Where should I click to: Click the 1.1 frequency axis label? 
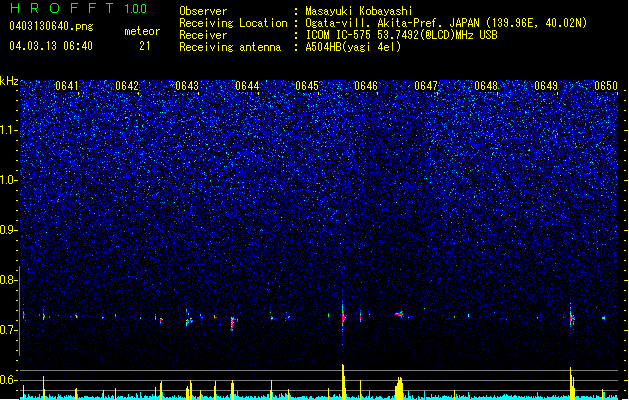[9, 130]
